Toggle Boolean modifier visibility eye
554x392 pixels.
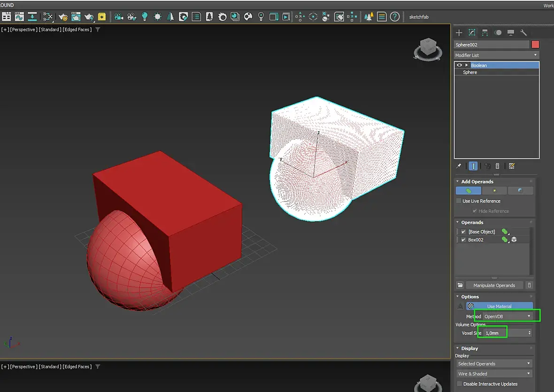click(460, 65)
